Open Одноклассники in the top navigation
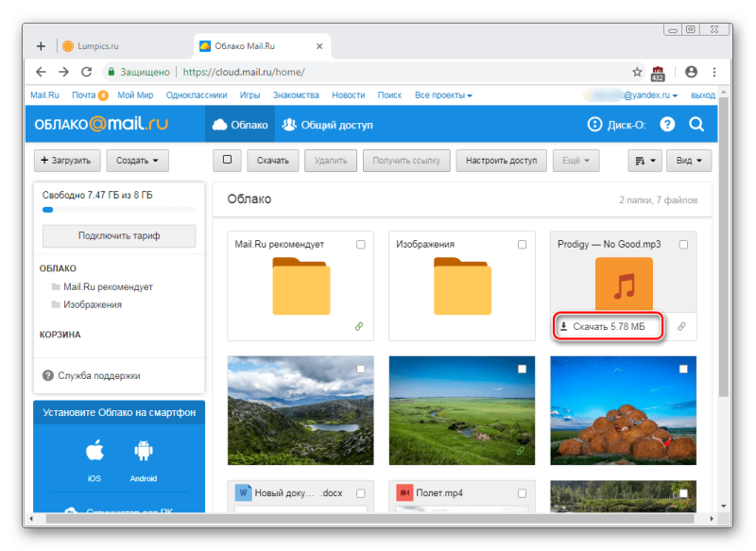 pos(197,95)
